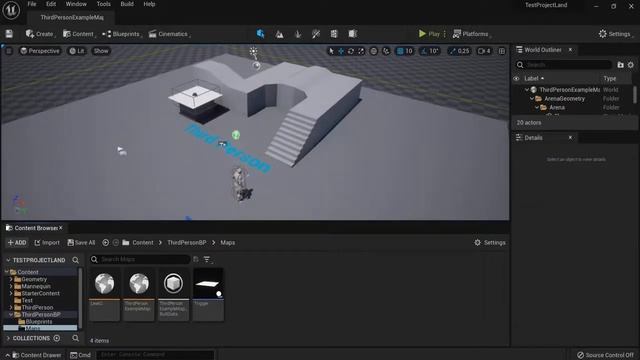
Task: Open the Perspective viewport type dropdown
Action: (40, 51)
